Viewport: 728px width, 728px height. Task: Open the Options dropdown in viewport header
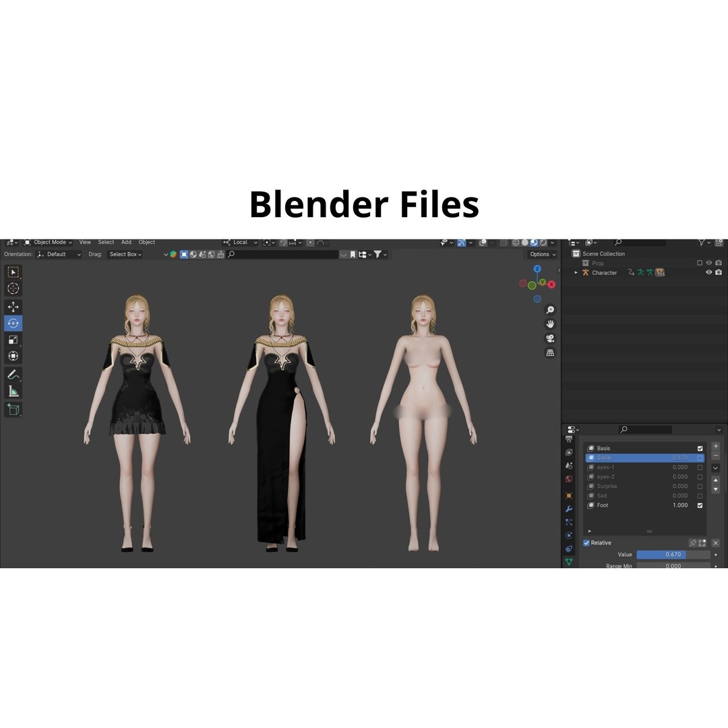542,254
